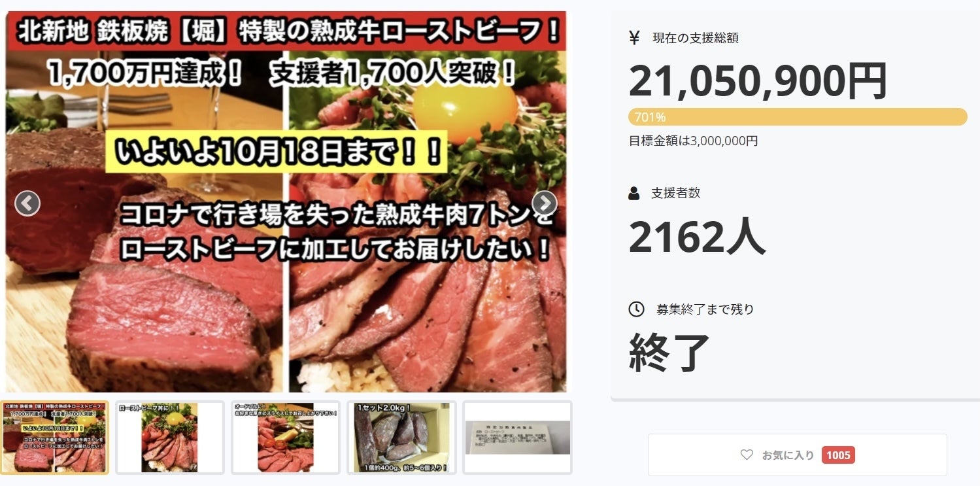The width and height of the screenshot is (980, 486).
Task: Click the 現在の支援総額 label
Action: pyautogui.click(x=695, y=38)
